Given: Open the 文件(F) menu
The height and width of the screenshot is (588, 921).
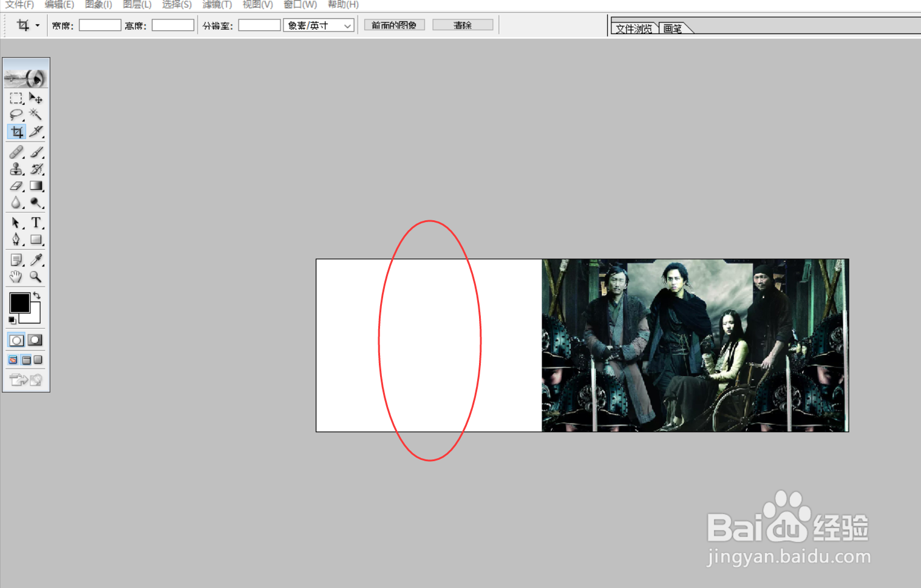Looking at the screenshot, I should 19,5.
